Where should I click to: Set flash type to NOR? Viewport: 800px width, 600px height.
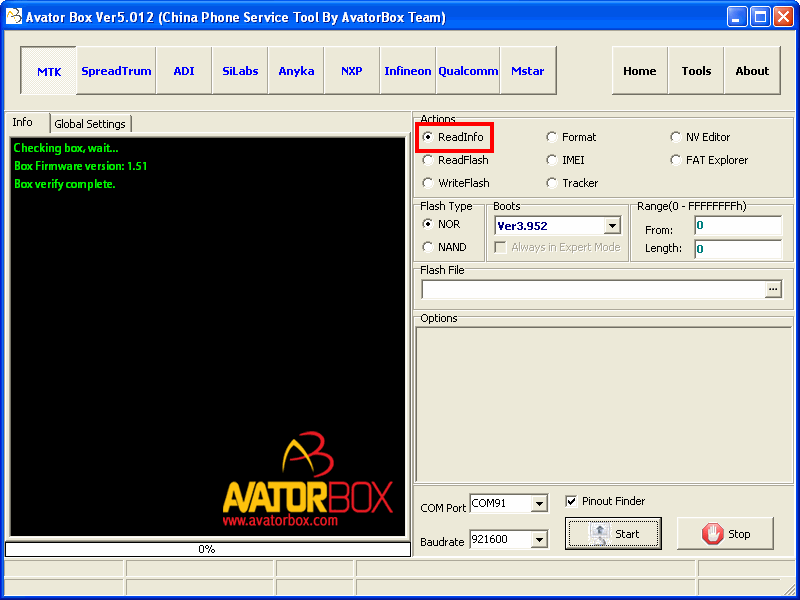[x=441, y=224]
